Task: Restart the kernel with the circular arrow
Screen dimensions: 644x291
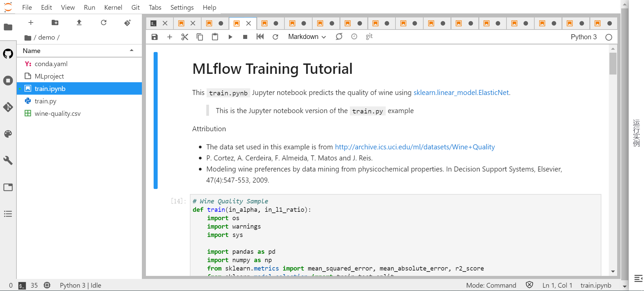Action: coord(275,37)
